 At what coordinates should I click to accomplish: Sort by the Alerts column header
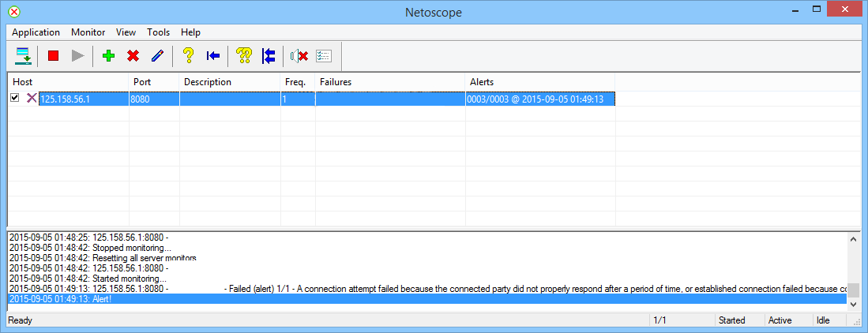tap(540, 82)
